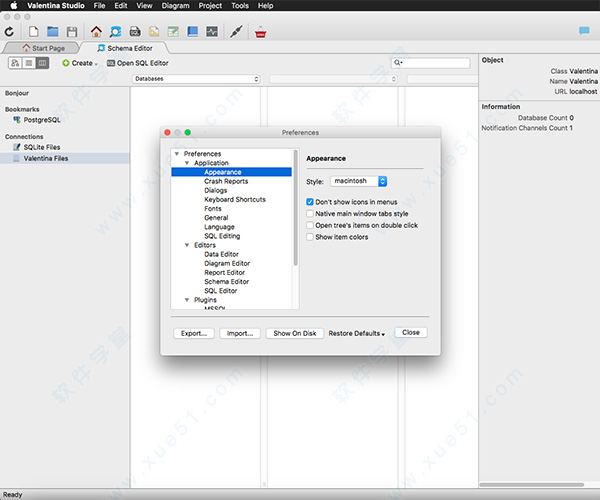The image size is (600, 500).
Task: Enable Native main window tabs style
Action: [310, 213]
